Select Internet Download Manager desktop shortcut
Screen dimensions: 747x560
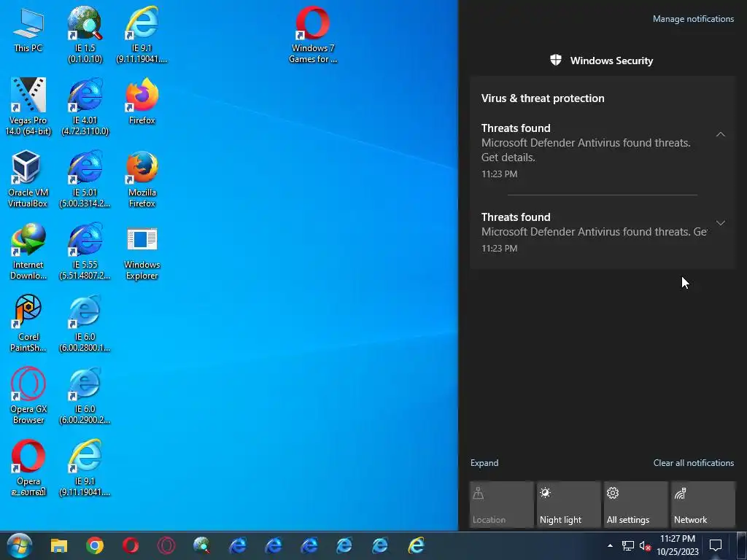point(28,252)
